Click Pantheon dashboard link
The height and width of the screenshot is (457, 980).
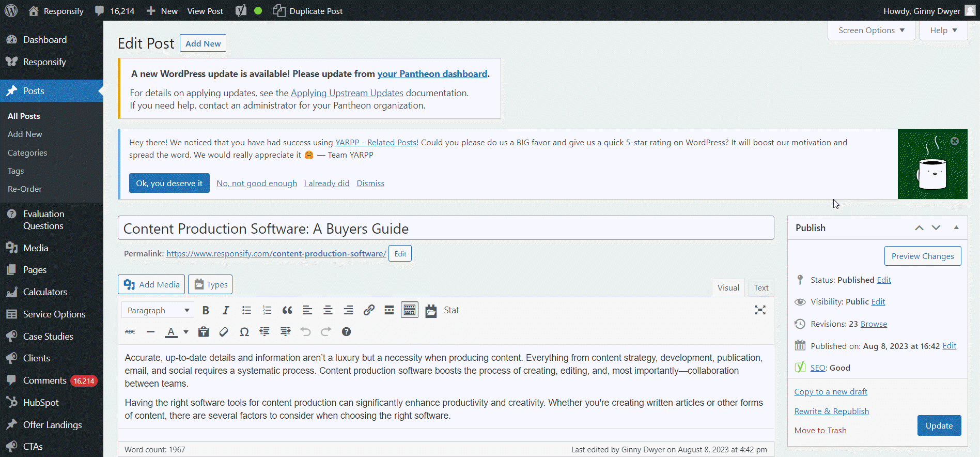click(x=432, y=74)
